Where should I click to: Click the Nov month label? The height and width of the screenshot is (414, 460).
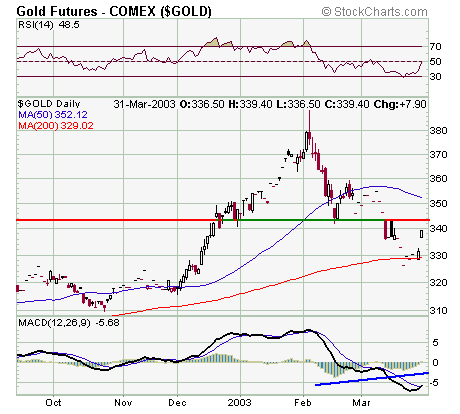coord(123,403)
